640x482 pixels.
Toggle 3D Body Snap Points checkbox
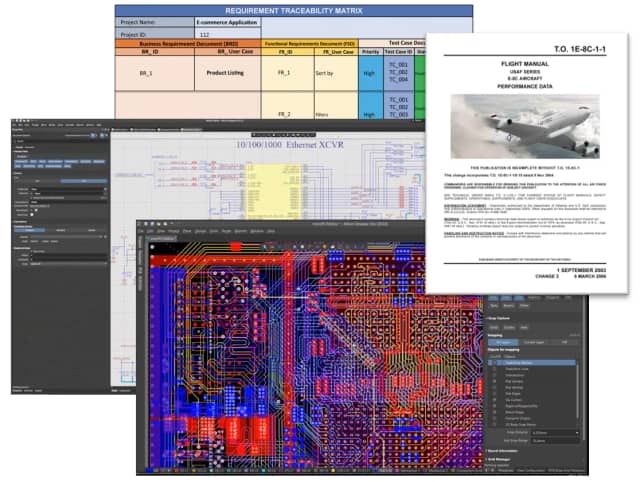pos(495,424)
